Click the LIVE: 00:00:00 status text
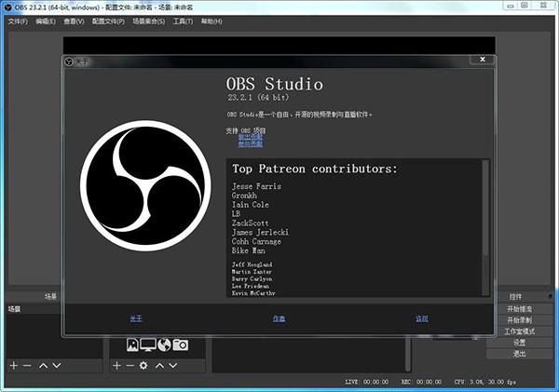559x392 pixels. 367,382
